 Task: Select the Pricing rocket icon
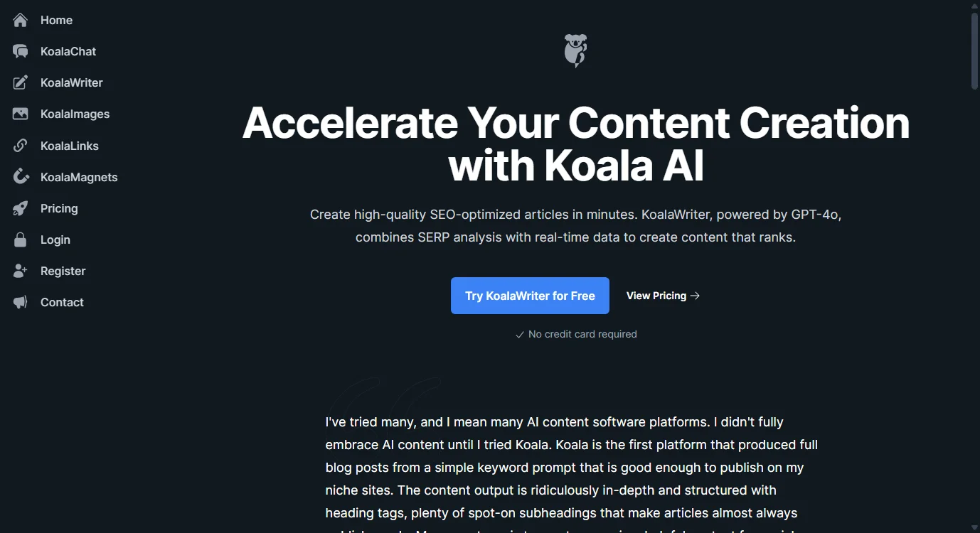20,208
